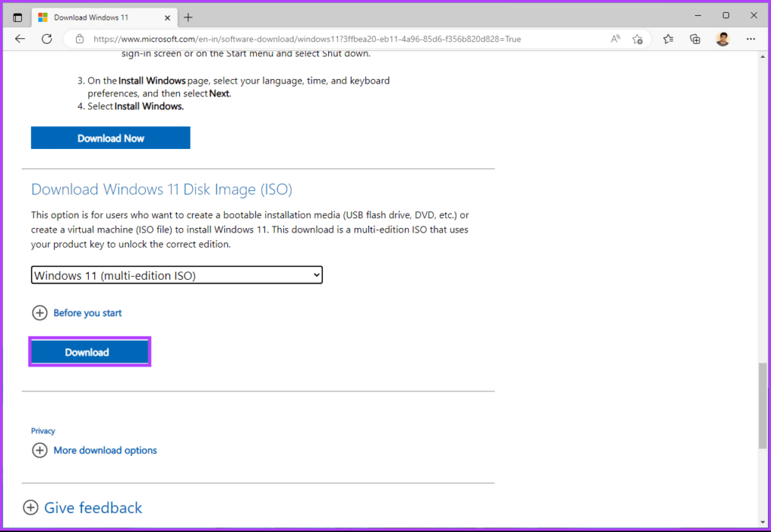Viewport: 771px width, 532px height.
Task: Open the tab actions menu icon
Action: 18,18
